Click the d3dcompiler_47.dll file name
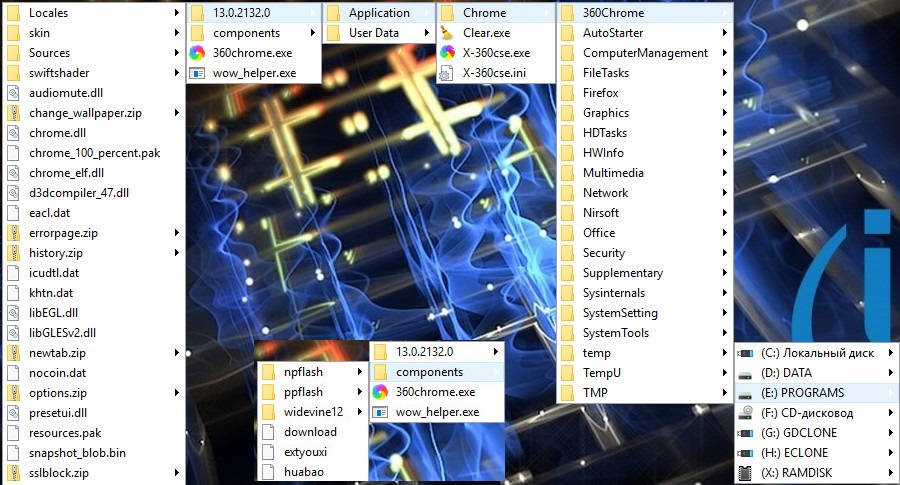This screenshot has width=900, height=485. coord(79,193)
